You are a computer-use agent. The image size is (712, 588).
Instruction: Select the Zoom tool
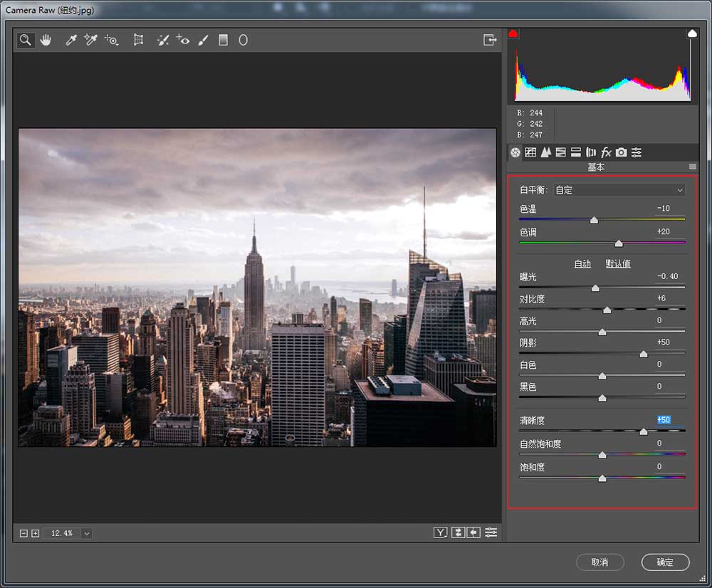(x=26, y=40)
